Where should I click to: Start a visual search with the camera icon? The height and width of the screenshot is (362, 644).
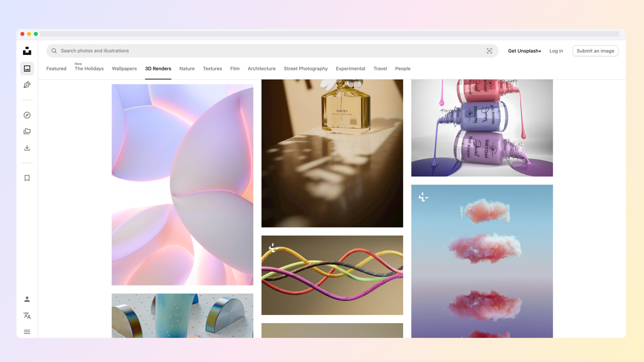coord(489,51)
